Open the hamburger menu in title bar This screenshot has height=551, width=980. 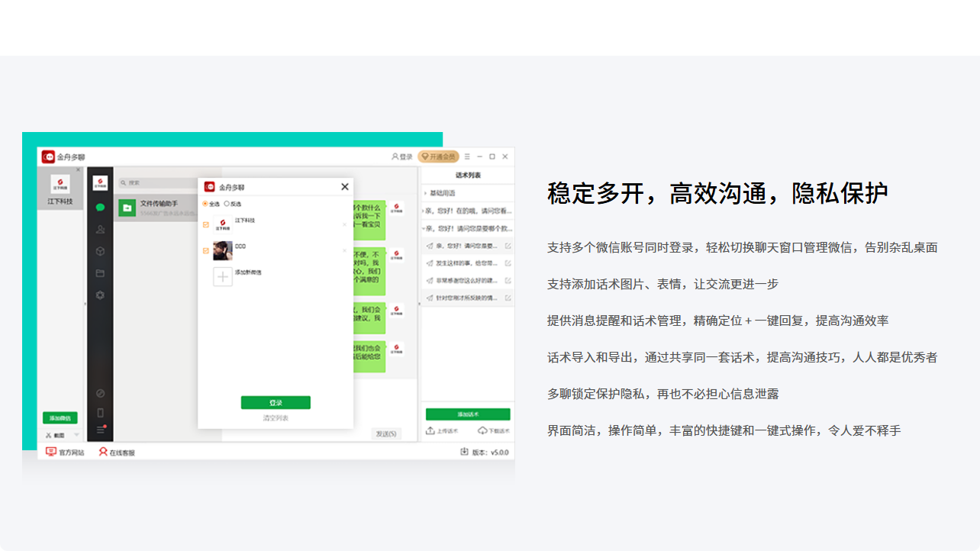pos(467,156)
